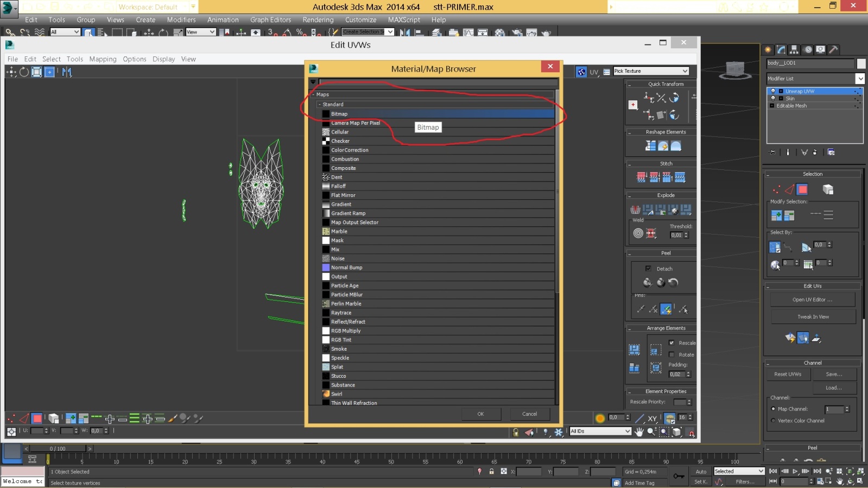The height and width of the screenshot is (488, 868).
Task: Toggle the Detach checkbox in Peel
Action: point(648,268)
